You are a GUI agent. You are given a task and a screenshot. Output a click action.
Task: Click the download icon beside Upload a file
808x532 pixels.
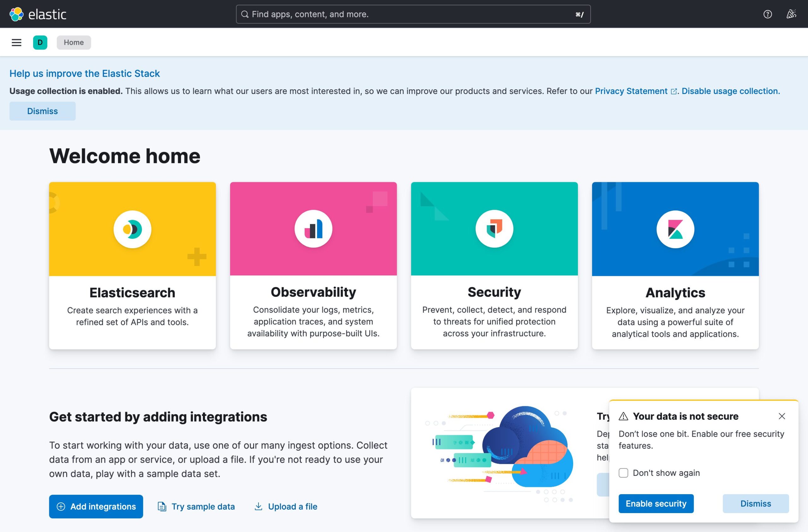[x=258, y=506]
